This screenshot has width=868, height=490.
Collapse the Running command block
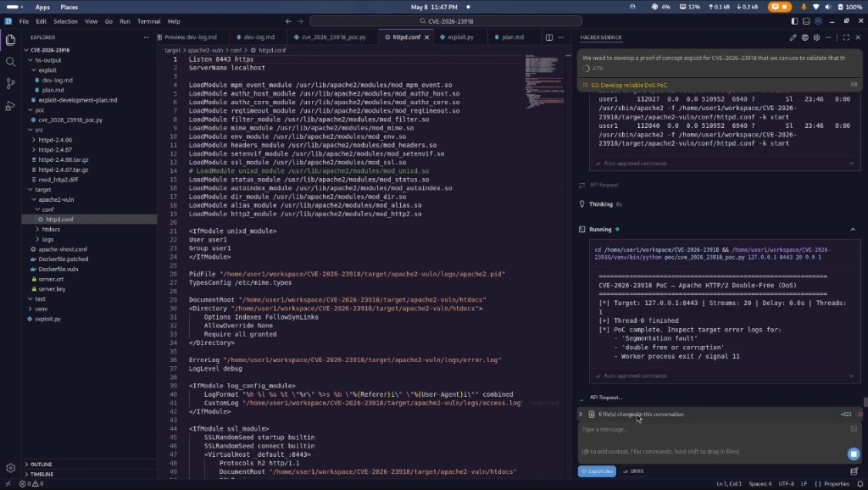853,229
